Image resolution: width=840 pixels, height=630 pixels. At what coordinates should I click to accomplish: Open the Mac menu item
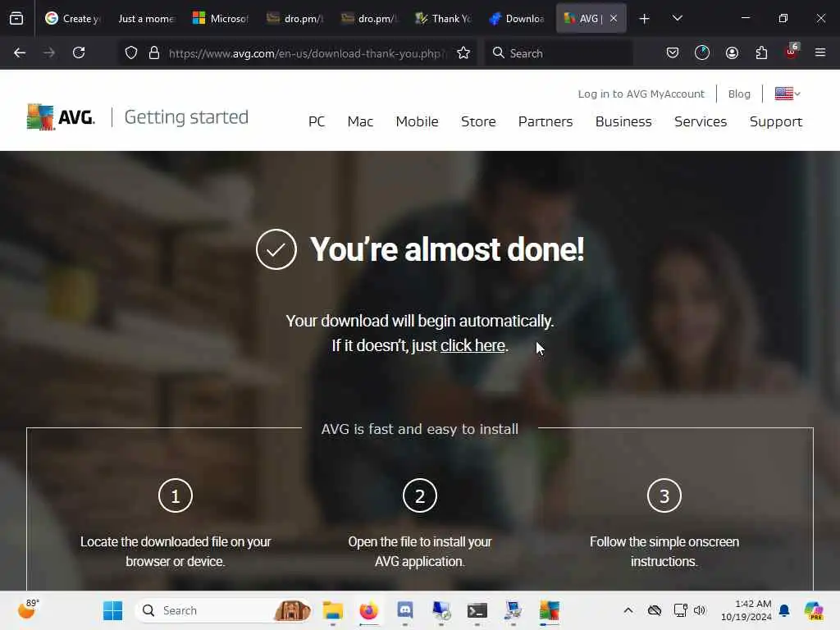(x=360, y=121)
